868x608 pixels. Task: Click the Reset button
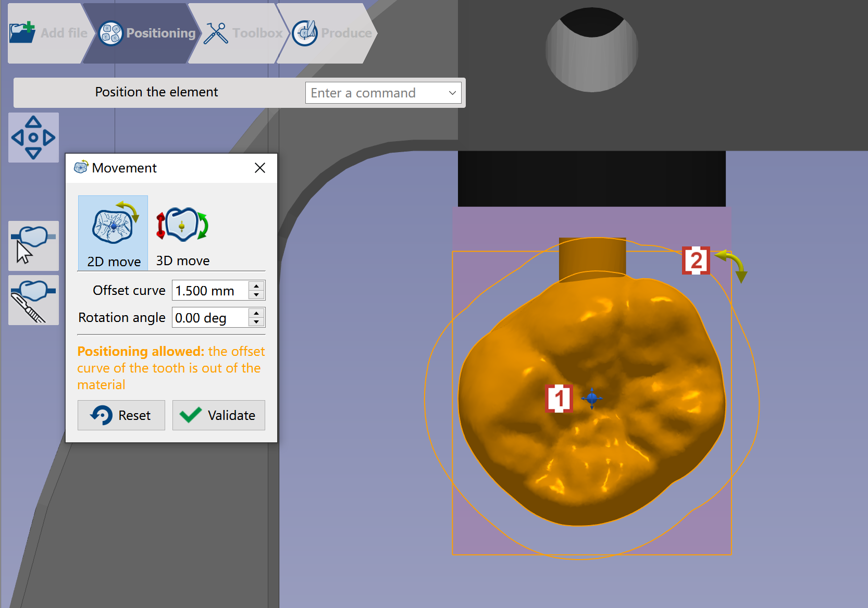point(121,415)
